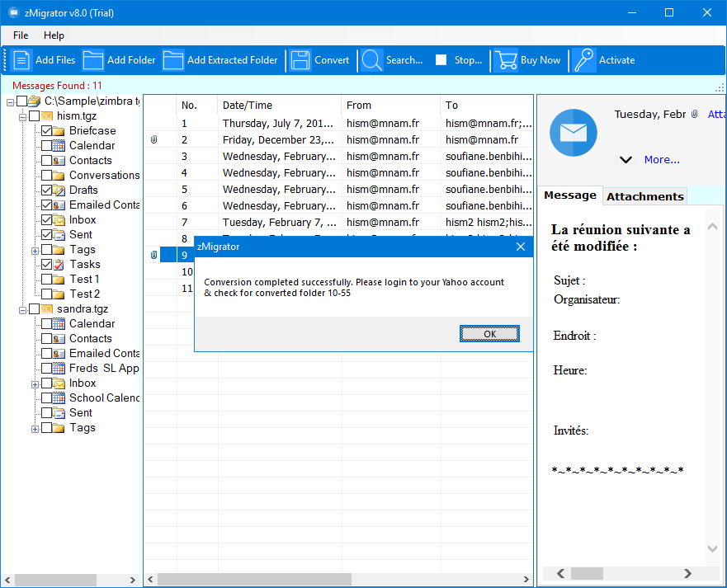
Task: Click the Convert floppy disk icon
Action: pos(300,60)
